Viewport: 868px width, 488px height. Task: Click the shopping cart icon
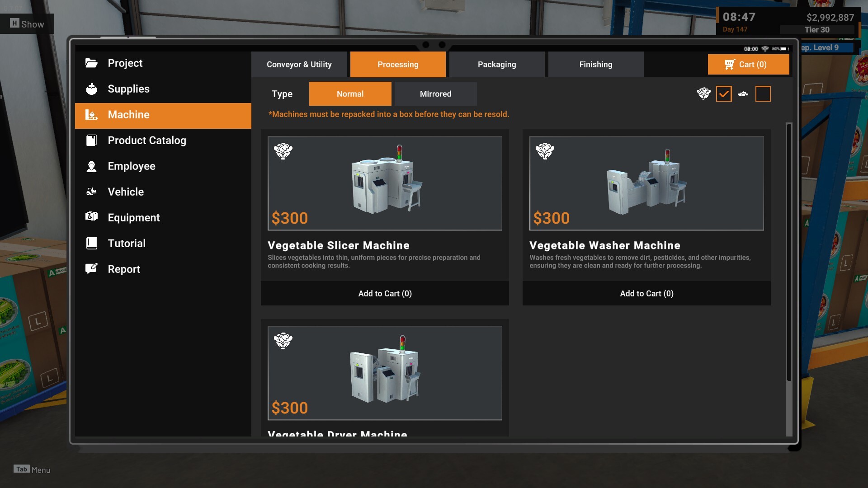pyautogui.click(x=730, y=65)
